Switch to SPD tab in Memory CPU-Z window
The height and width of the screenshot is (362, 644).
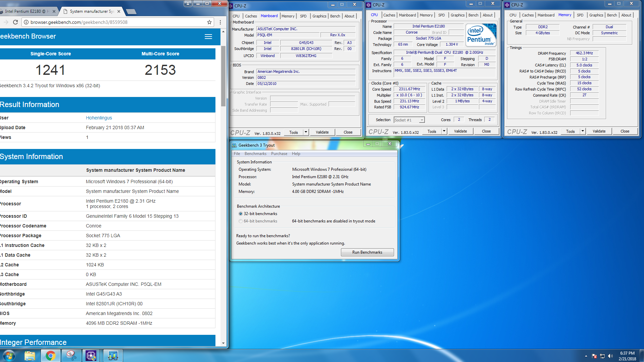[x=580, y=15]
